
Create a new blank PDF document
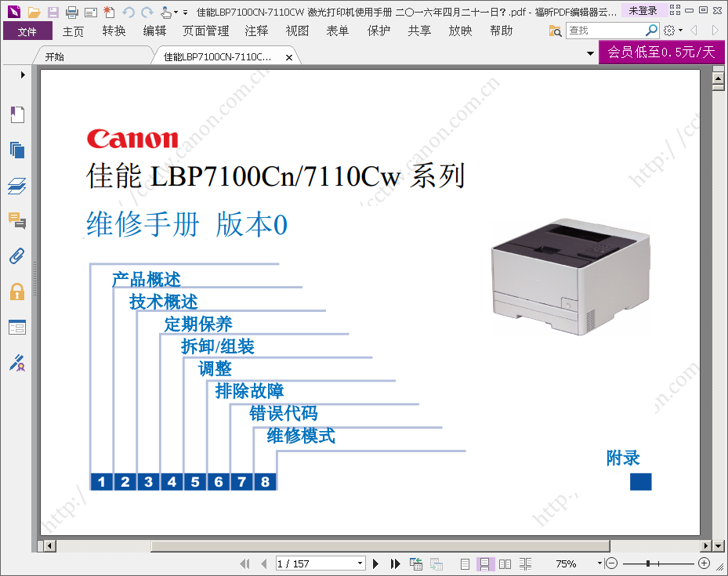tap(109, 12)
